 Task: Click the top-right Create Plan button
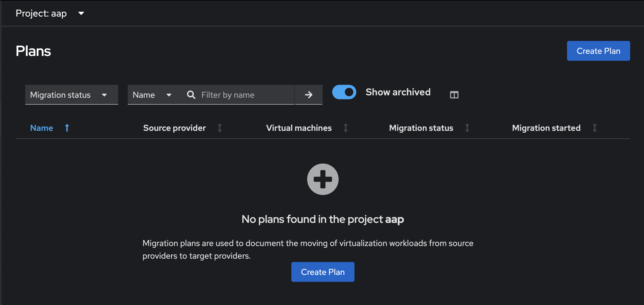click(x=598, y=51)
